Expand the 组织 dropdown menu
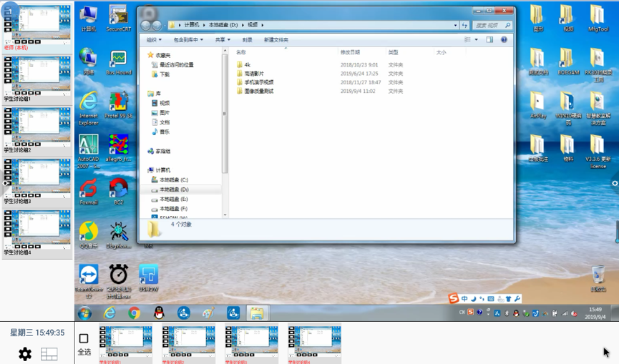Image resolution: width=619 pixels, height=364 pixels. coord(154,40)
